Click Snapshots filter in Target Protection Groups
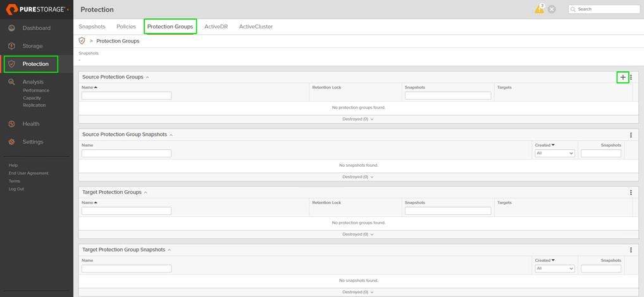 coord(448,211)
